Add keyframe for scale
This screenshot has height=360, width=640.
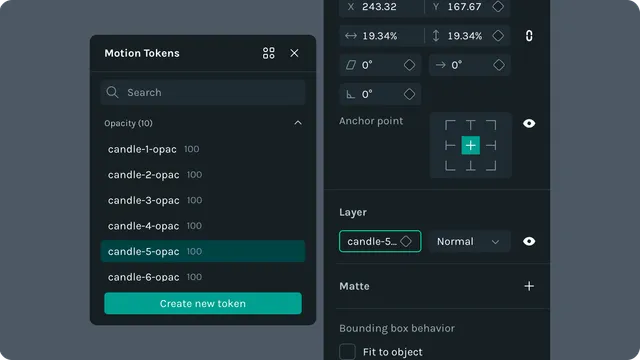click(x=498, y=36)
